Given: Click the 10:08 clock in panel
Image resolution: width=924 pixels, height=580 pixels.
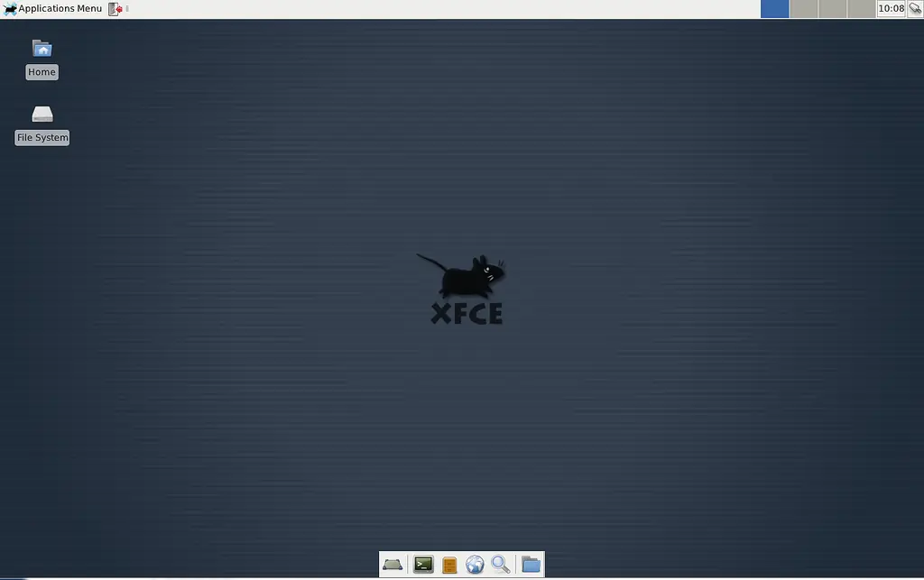Looking at the screenshot, I should pyautogui.click(x=891, y=8).
